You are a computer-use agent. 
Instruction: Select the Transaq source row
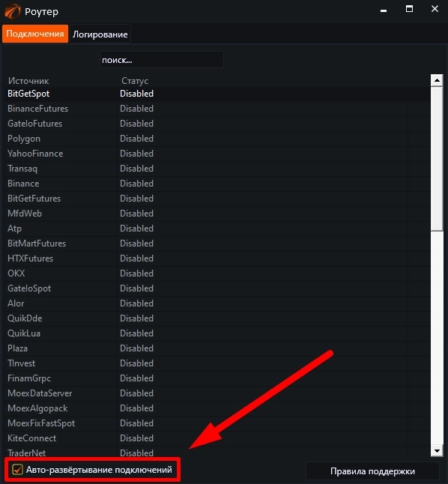coord(217,169)
